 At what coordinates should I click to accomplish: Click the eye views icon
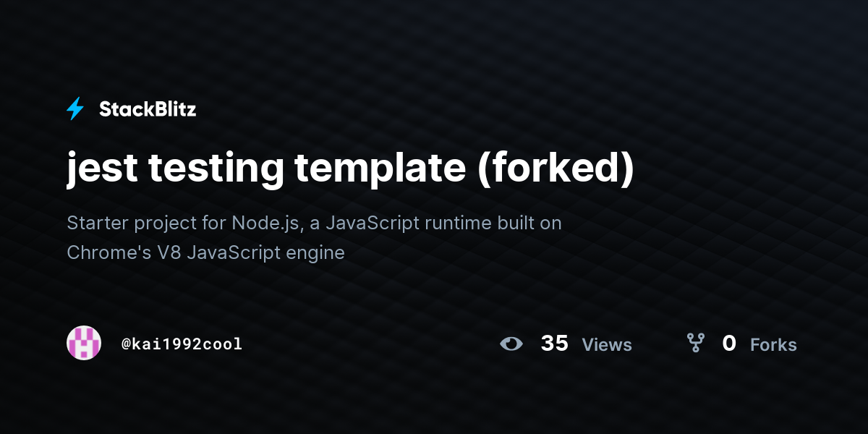click(x=511, y=344)
